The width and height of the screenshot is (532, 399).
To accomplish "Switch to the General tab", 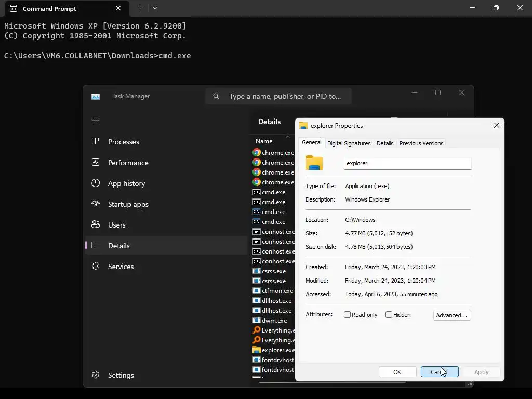I will pyautogui.click(x=312, y=142).
